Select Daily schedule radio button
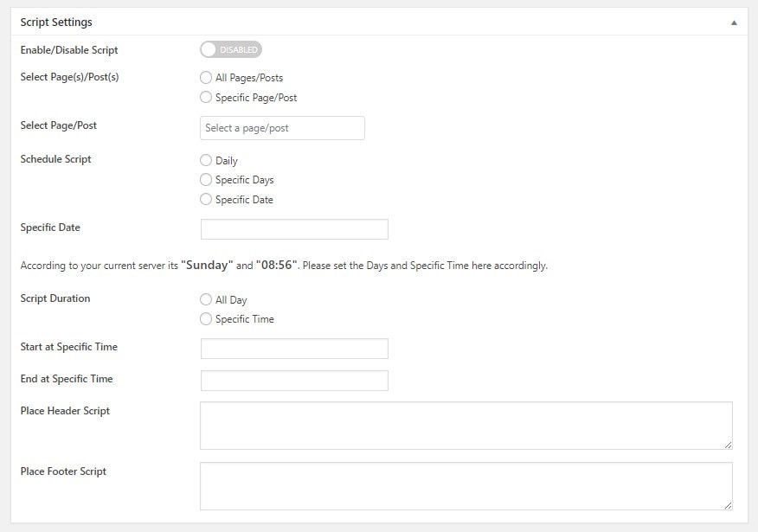 [x=206, y=160]
